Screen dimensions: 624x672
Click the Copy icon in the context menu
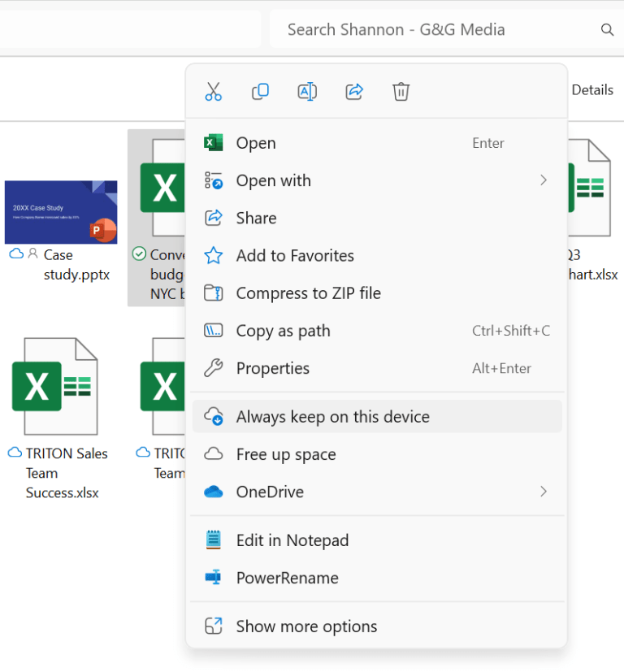[x=260, y=91]
